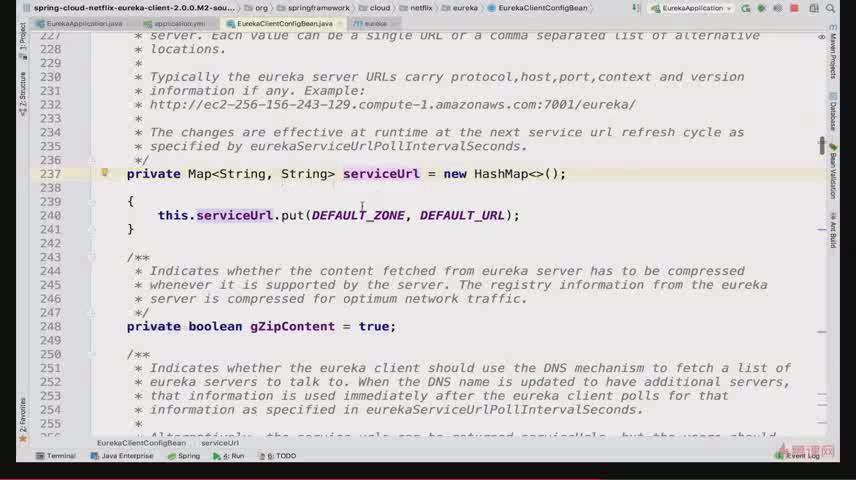The height and width of the screenshot is (480, 856).
Task: Open the Event Log
Action: click(798, 455)
